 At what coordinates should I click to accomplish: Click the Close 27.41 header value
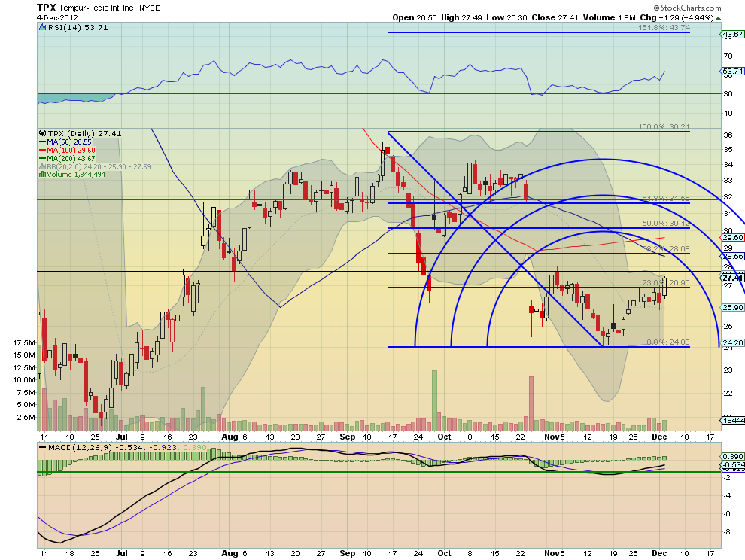[555, 17]
